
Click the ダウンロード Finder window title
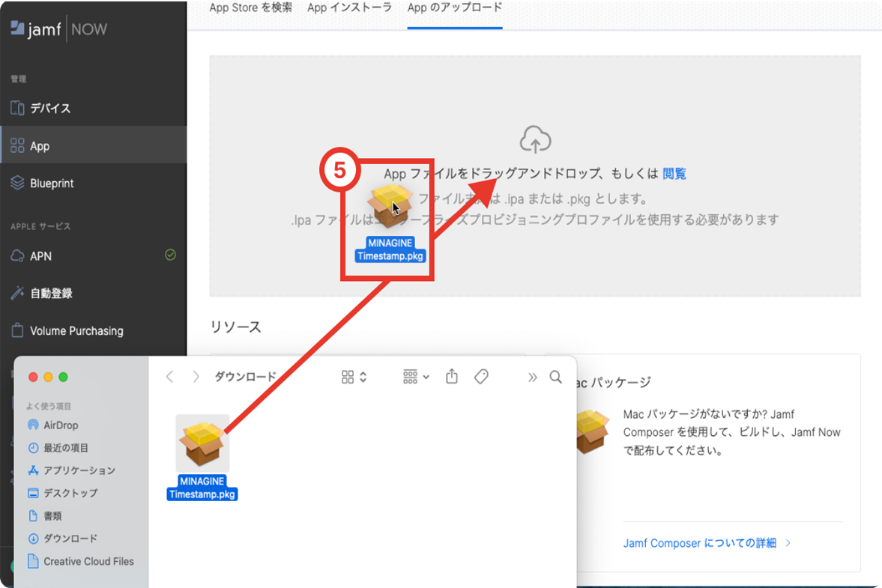246,377
